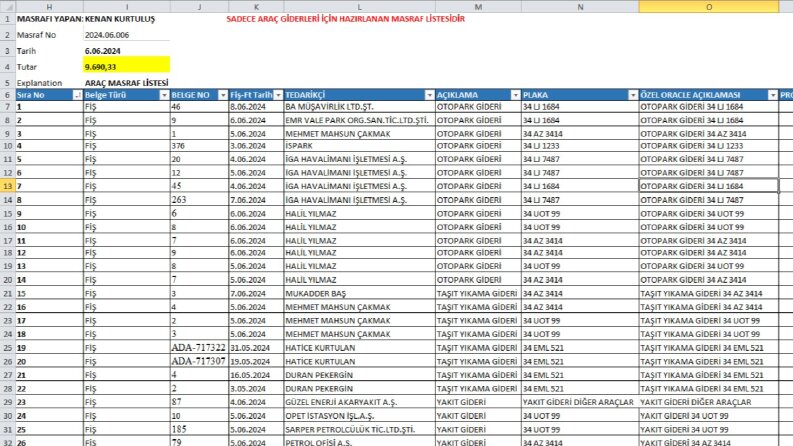Click the YAKIT GİDERİ DİĞER ARAÇLAR plaka cell
The width and height of the screenshot is (793, 446).
click(580, 402)
